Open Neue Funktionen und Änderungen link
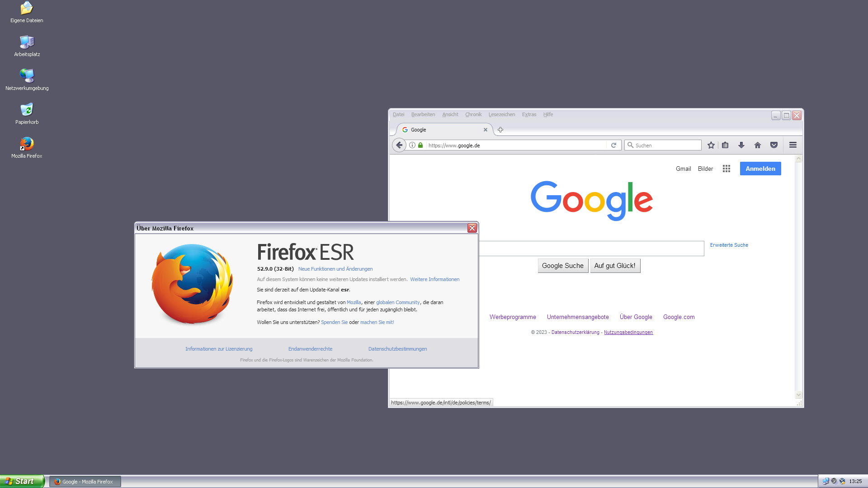 335,269
